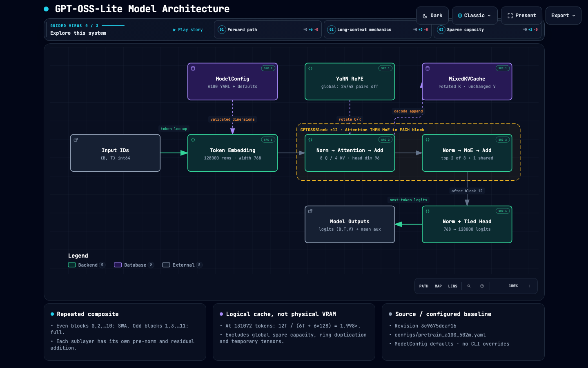The image size is (588, 368).
Task: Open SRC 1 badge on Norm + Tied Head node
Action: click(x=503, y=211)
